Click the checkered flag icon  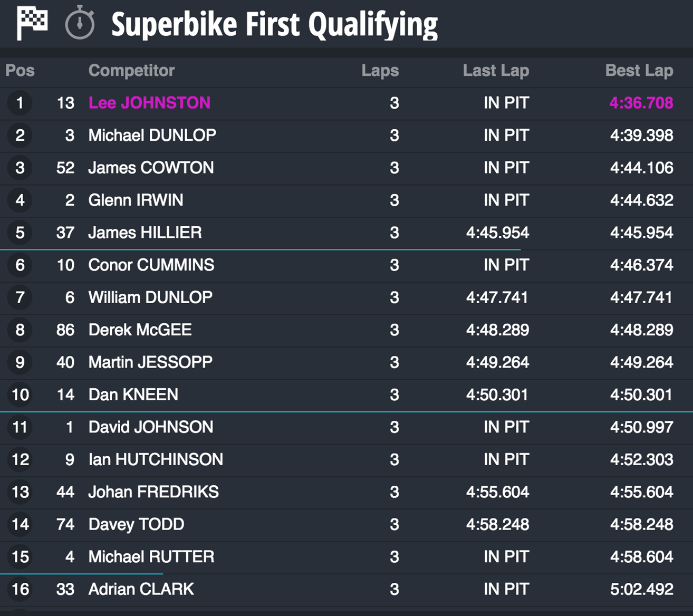click(x=32, y=23)
